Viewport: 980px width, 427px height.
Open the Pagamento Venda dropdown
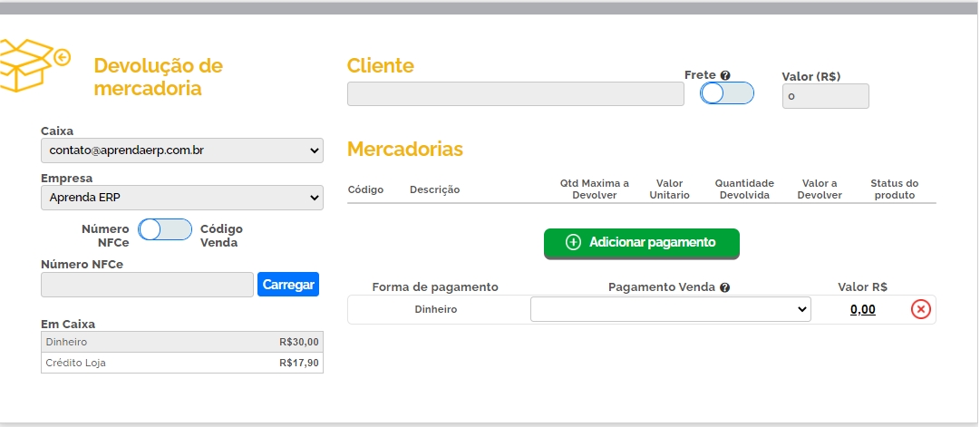coord(670,310)
